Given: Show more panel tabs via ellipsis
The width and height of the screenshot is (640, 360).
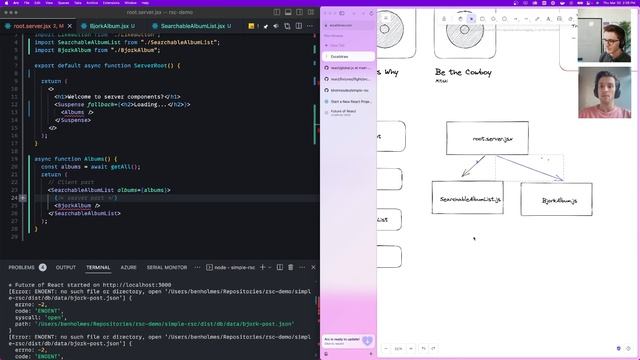Looking at the screenshot, I should pos(198,267).
